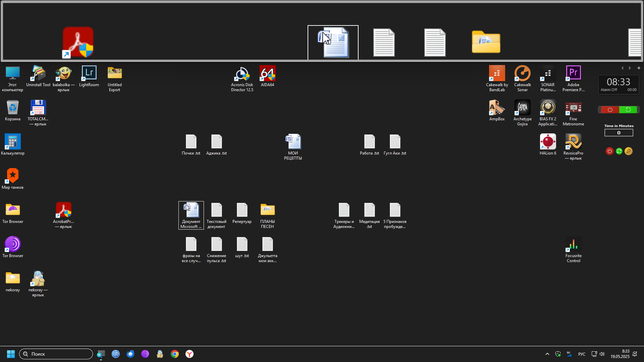
Task: Click the green wide restart button on the widget
Action: coord(628,110)
